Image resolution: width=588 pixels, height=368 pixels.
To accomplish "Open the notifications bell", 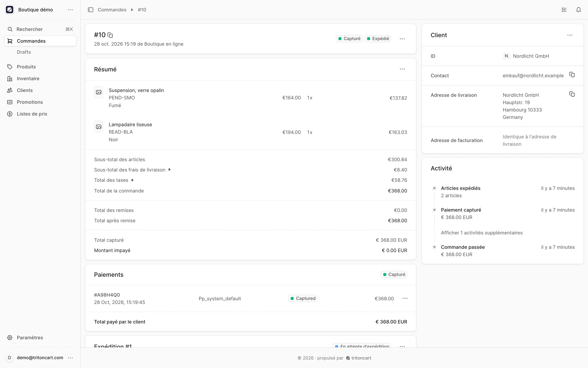I will click(x=578, y=10).
